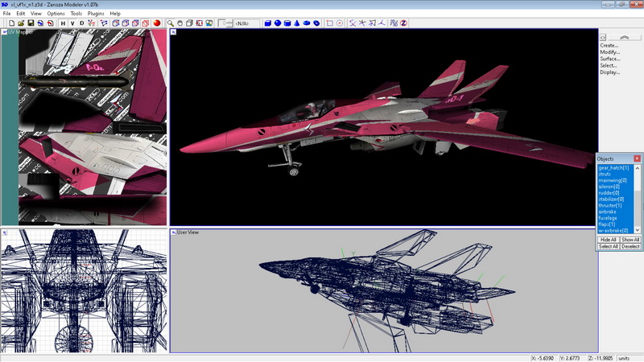Toggle the H axis constraint button
The height and width of the screenshot is (362, 644).
[63, 23]
